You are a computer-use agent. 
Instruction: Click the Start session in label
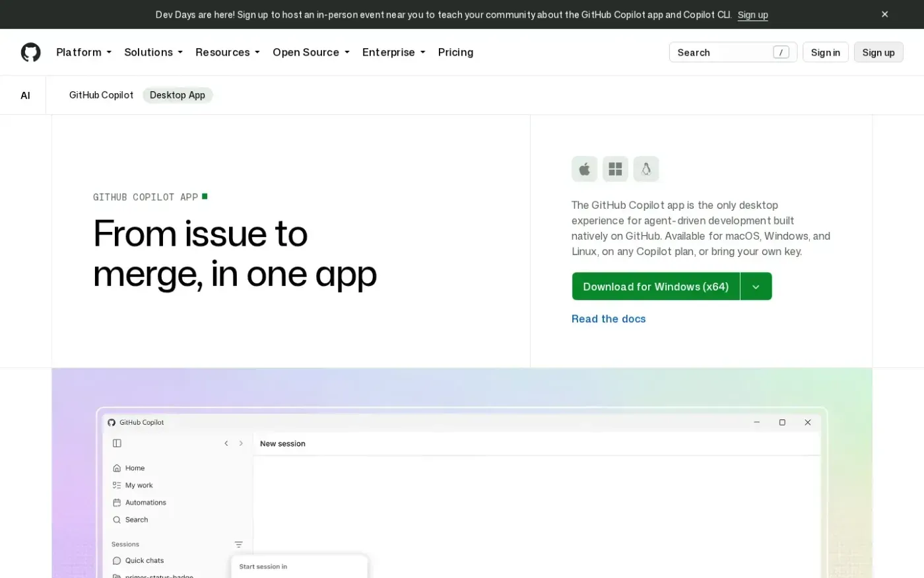click(263, 567)
